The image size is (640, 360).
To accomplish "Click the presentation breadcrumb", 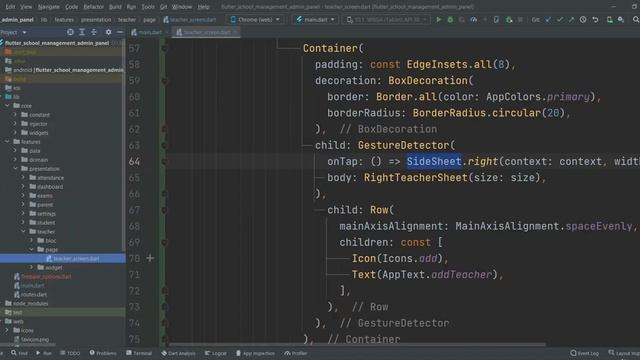I will [96, 20].
